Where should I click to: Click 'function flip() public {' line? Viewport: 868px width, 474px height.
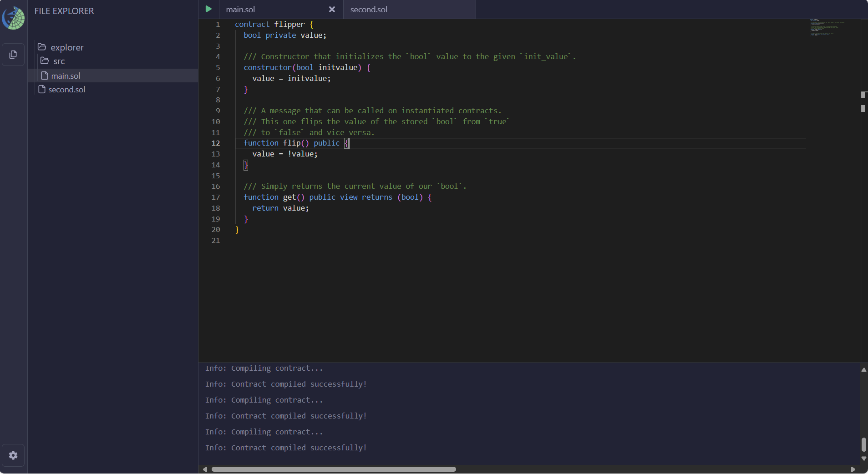click(x=296, y=143)
